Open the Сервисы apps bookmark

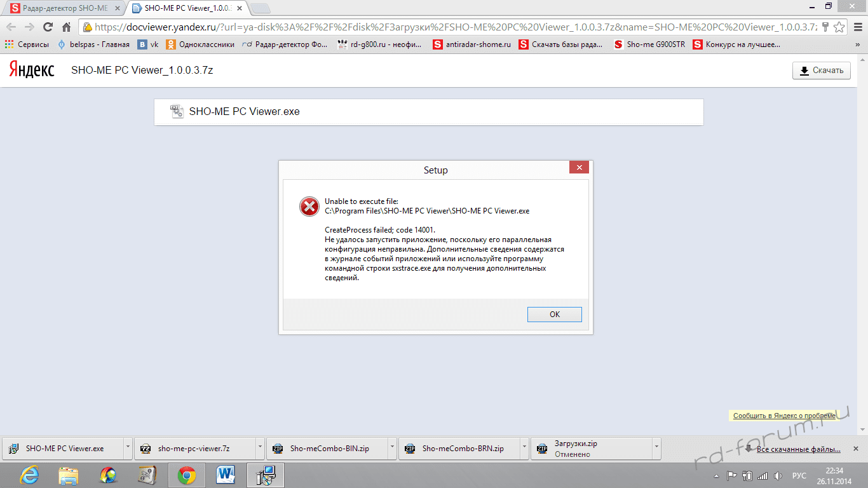point(27,44)
